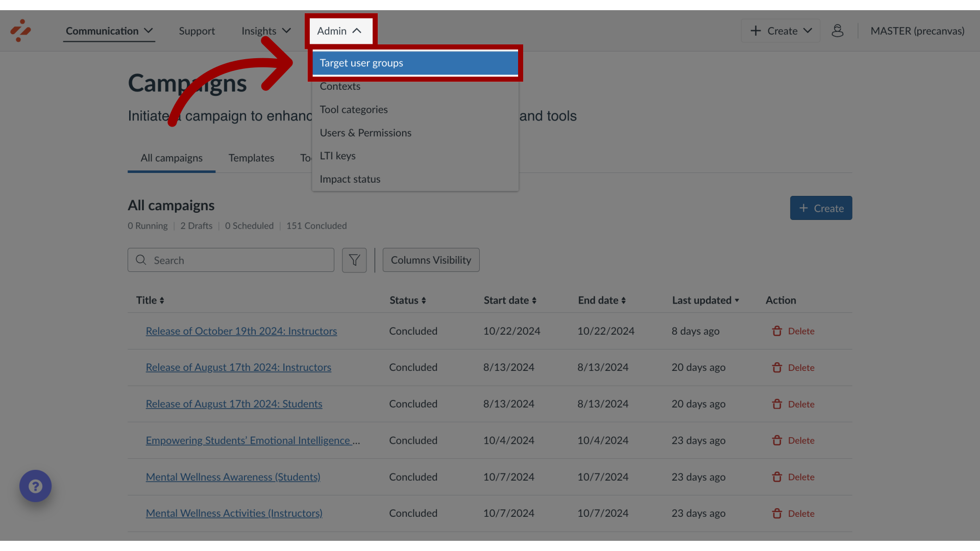Expand the Communication dropdown menu
The image size is (980, 551).
(110, 31)
